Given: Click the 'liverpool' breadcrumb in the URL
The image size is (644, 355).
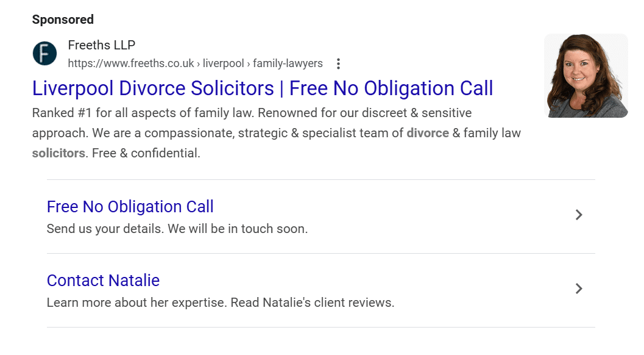Looking at the screenshot, I should click(223, 63).
